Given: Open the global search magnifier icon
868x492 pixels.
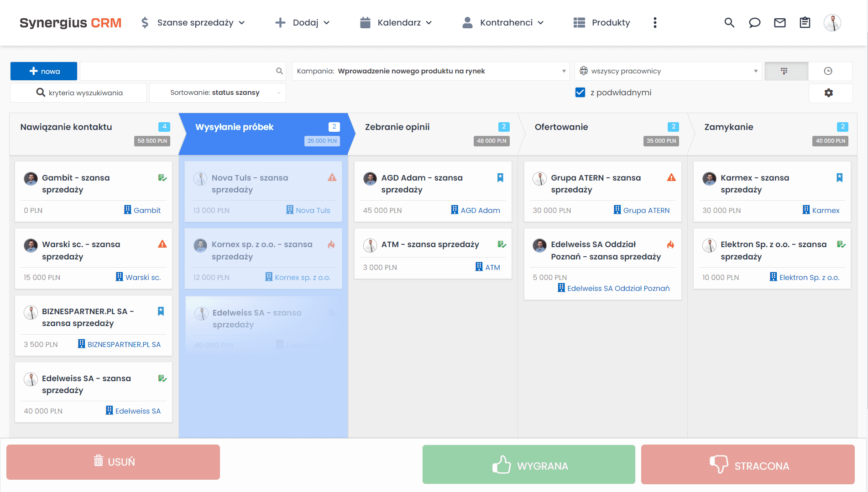Looking at the screenshot, I should tap(729, 22).
